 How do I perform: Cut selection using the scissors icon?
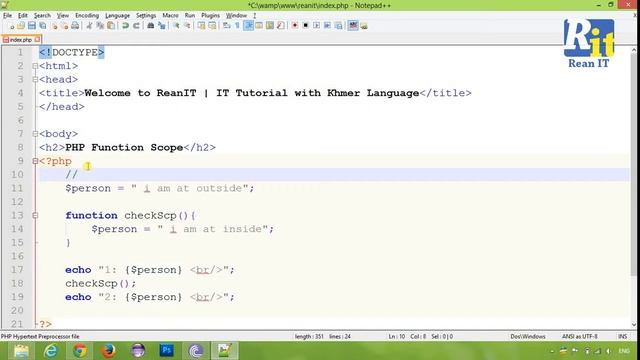pyautogui.click(x=89, y=26)
